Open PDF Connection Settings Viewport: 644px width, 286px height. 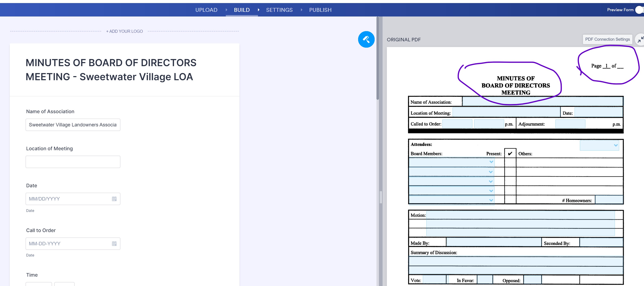[x=607, y=39]
